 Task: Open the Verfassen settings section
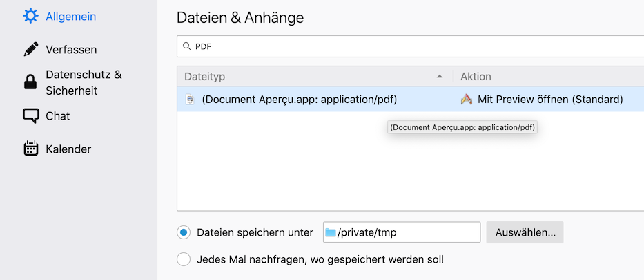click(71, 50)
